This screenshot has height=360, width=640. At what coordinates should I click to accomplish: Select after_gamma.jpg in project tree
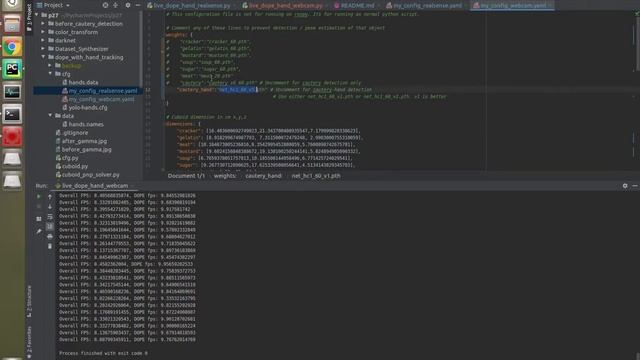(81, 141)
